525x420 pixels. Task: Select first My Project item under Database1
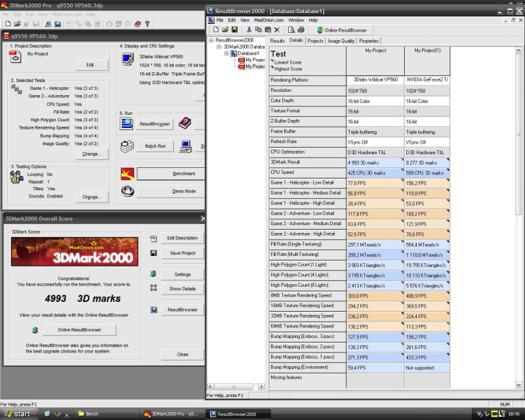(251, 60)
